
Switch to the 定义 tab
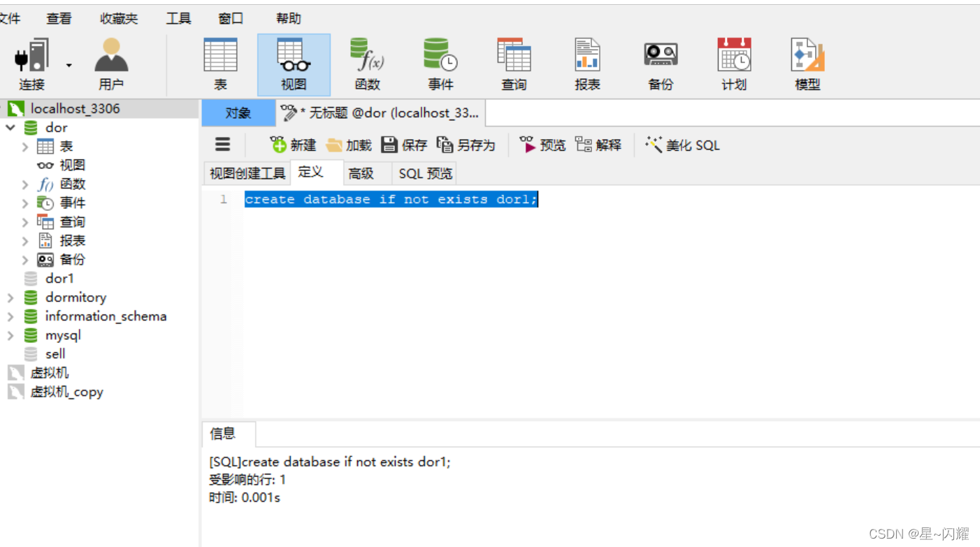[x=317, y=173]
